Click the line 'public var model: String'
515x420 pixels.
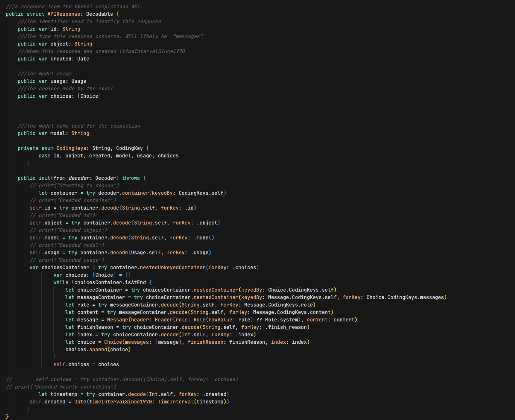53,133
